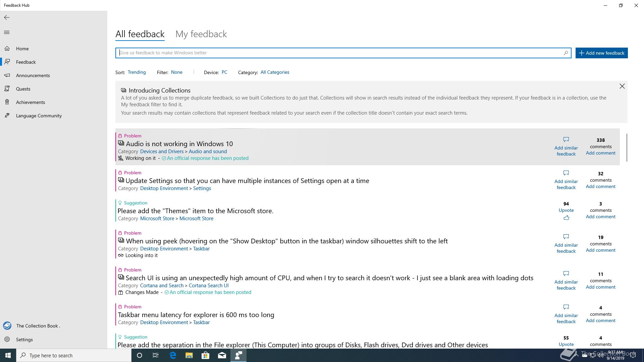Open the Filter None dropdown
The height and width of the screenshot is (362, 644).
pos(177,72)
